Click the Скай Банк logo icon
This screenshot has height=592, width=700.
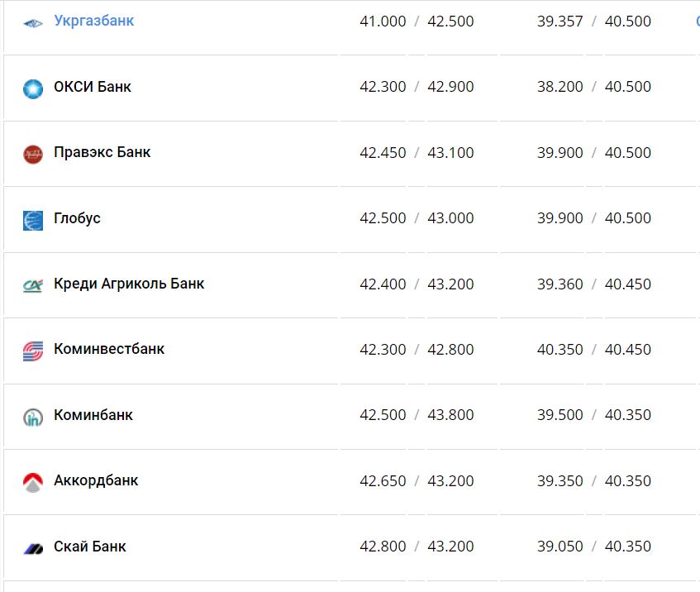[33, 548]
